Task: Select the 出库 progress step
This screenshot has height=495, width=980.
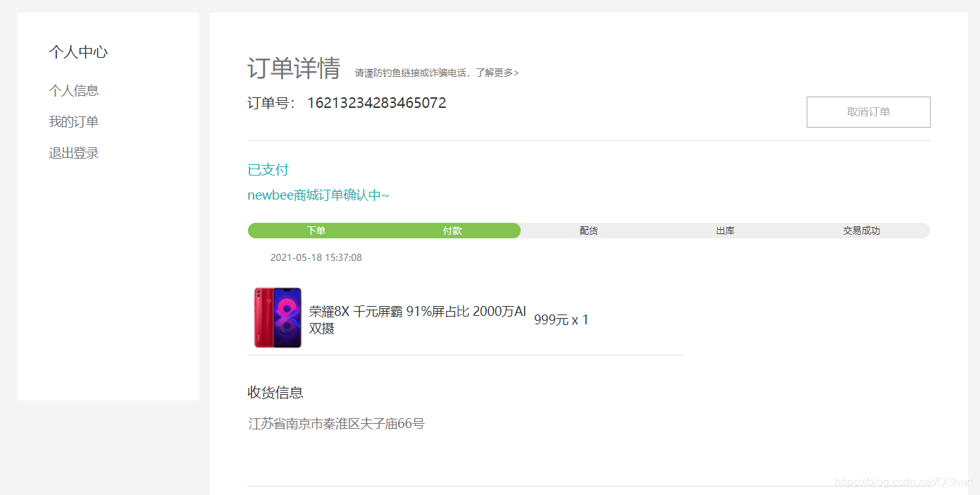Action: 726,231
